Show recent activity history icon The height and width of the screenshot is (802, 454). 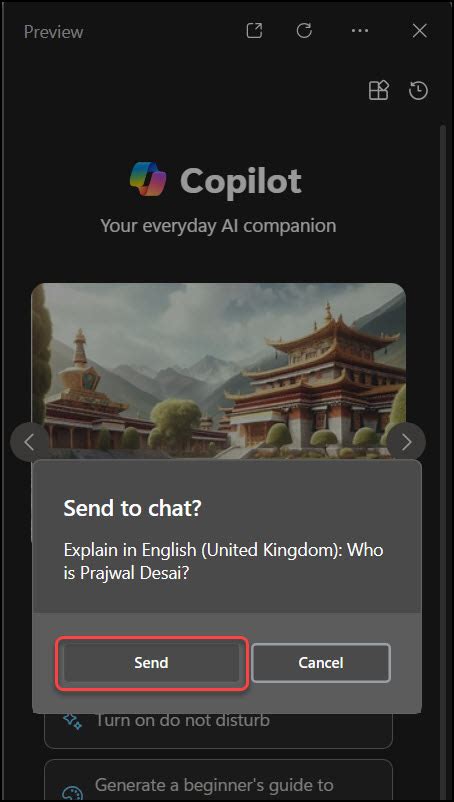[x=418, y=91]
